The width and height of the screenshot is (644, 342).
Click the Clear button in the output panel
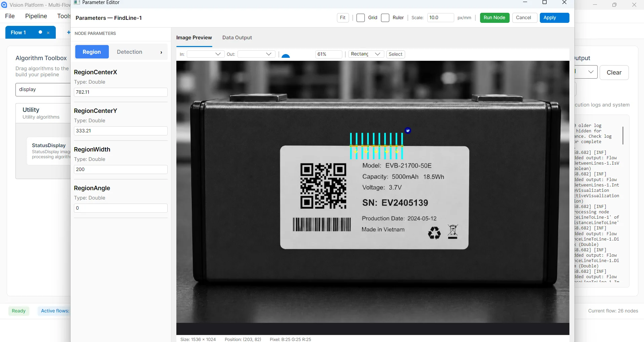click(x=614, y=73)
